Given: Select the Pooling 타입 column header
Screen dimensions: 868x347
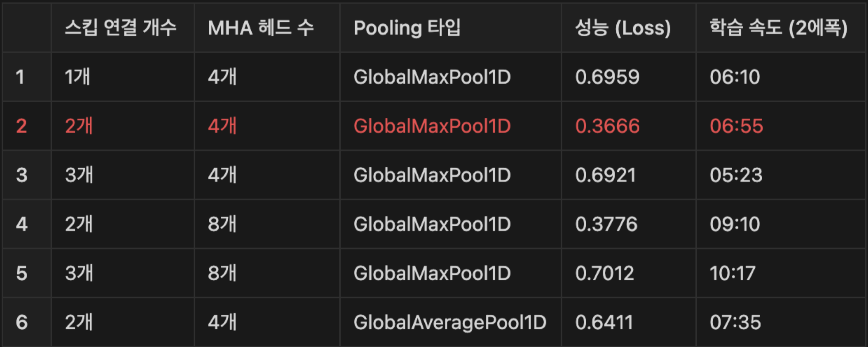Looking at the screenshot, I should coord(407,28).
